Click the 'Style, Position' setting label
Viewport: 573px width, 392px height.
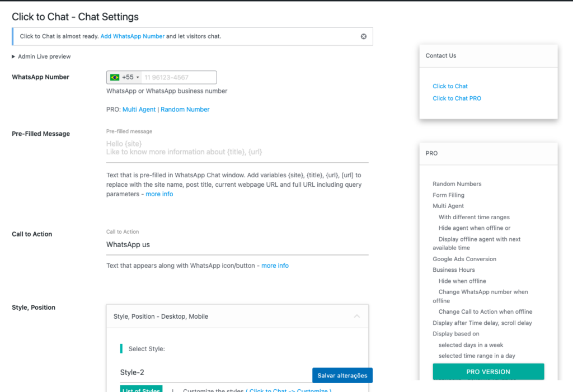[34, 308]
